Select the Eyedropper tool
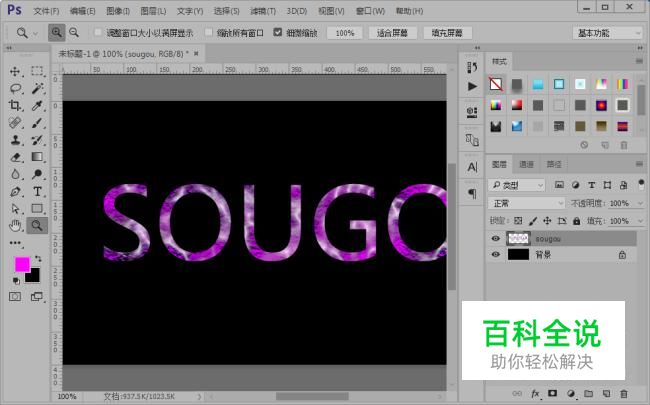This screenshot has height=405, width=650. (37, 105)
